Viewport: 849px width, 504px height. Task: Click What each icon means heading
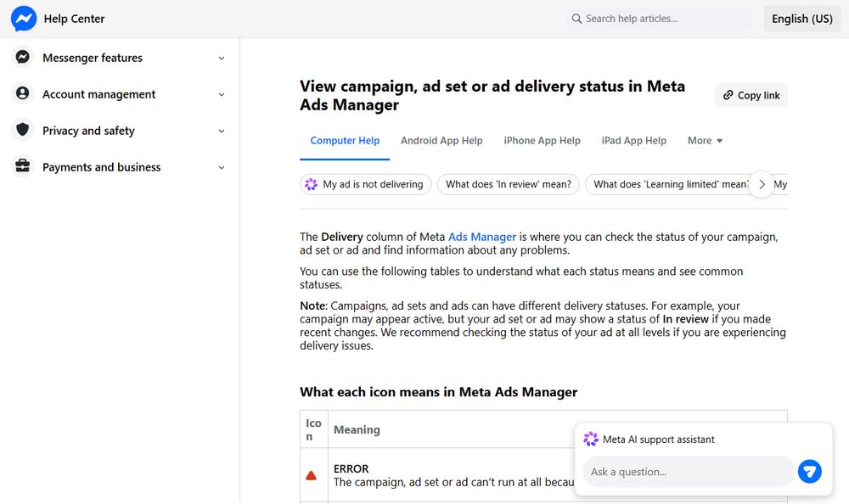pyautogui.click(x=439, y=392)
